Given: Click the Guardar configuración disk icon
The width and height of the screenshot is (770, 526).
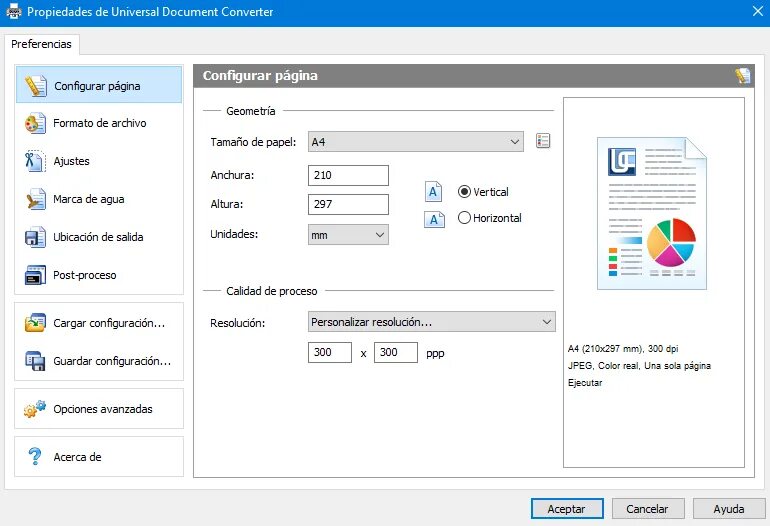Looking at the screenshot, I should tap(35, 361).
